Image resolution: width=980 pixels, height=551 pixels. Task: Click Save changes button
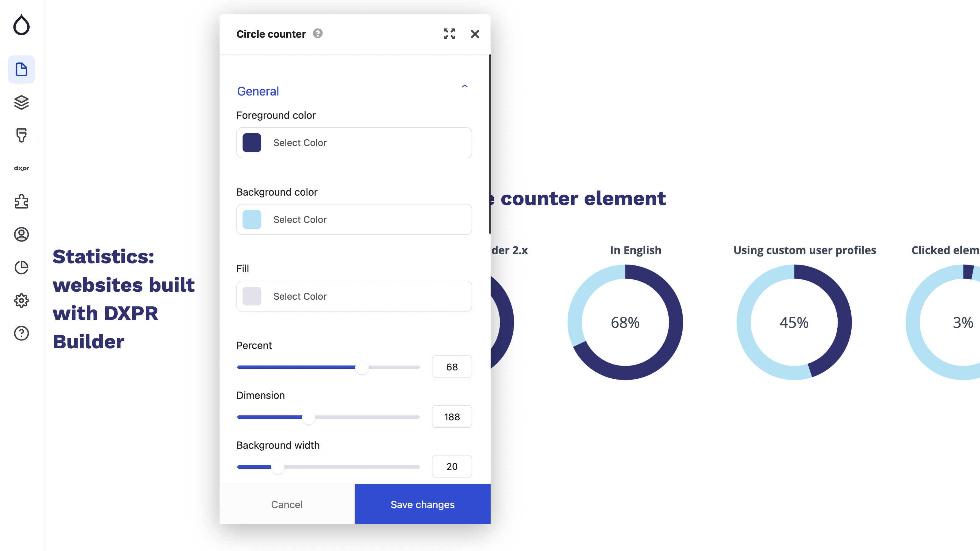click(422, 504)
